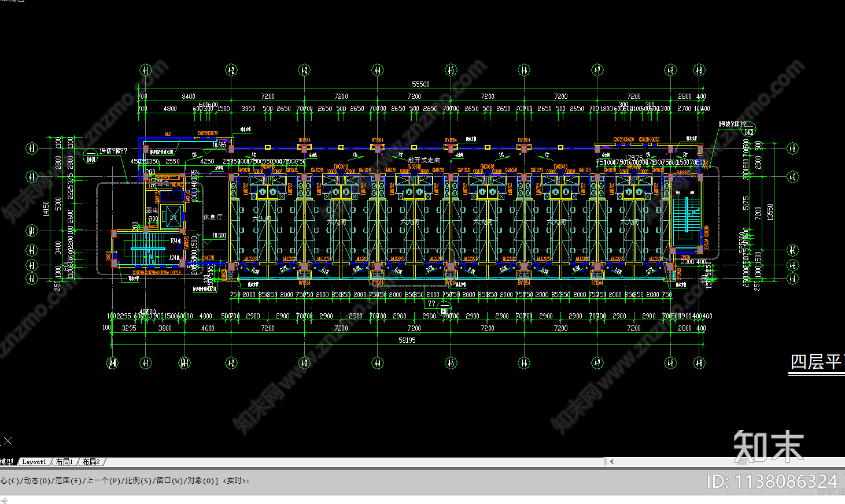Select the 敞开式走廊 corridor label
Screen dimensions: 845x504
point(424,160)
